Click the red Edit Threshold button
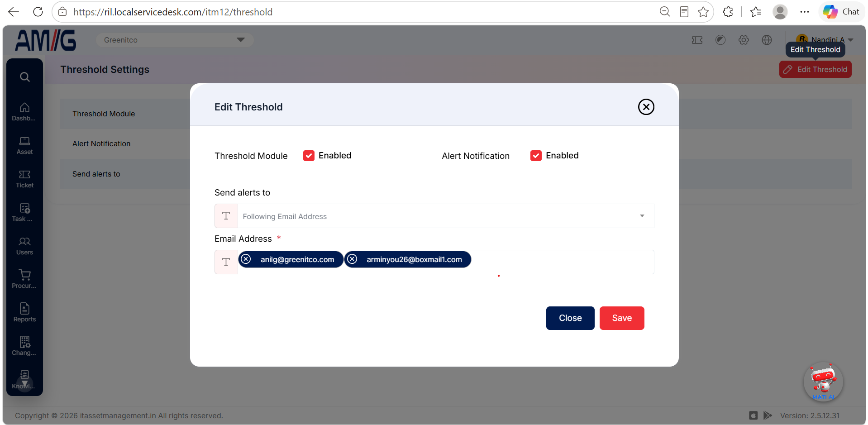 pos(815,69)
